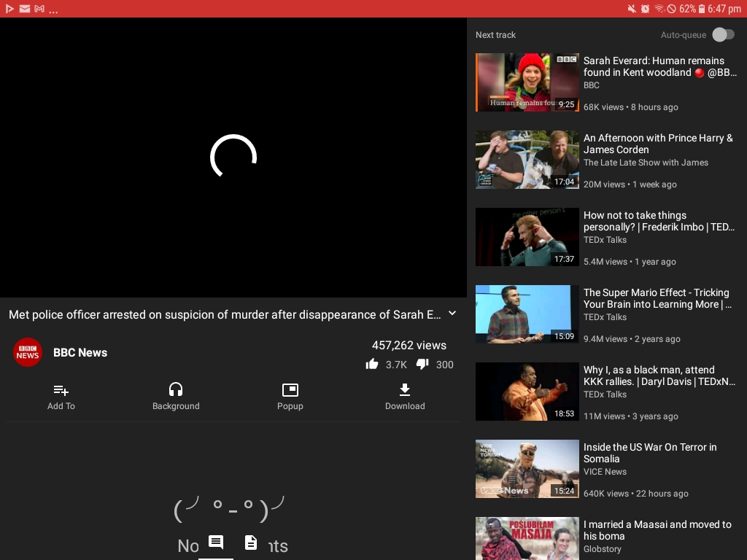Screen dimensions: 747x560
Task: Tap the Download icon
Action: coord(405,396)
